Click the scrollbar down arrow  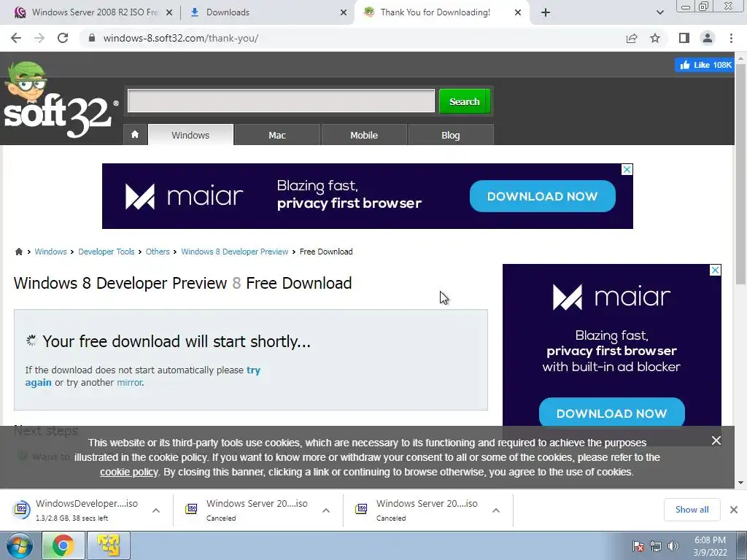pos(741,483)
